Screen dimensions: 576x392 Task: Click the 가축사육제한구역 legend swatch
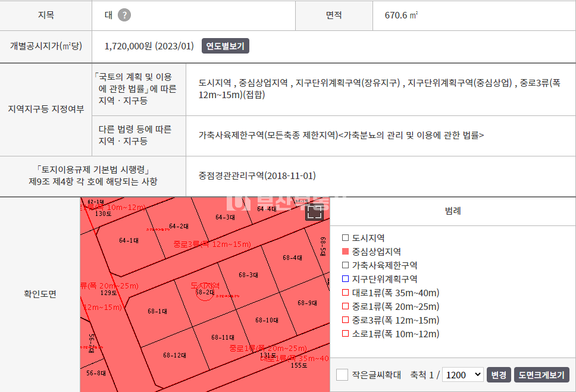(x=345, y=265)
